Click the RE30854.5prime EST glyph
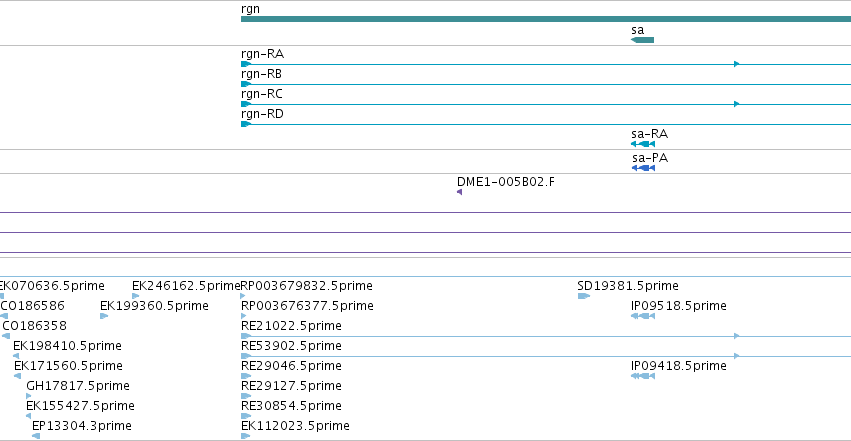Image resolution: width=851 pixels, height=441 pixels. [x=246, y=416]
